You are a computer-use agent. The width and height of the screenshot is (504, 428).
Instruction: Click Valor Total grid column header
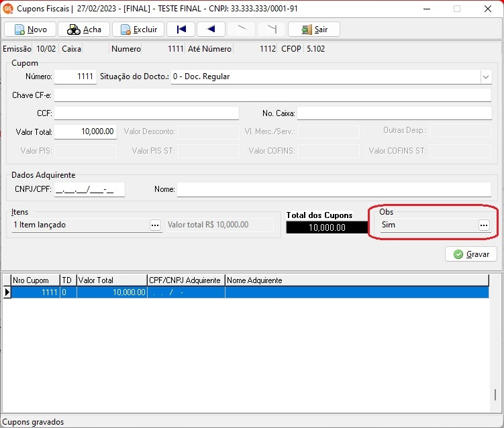coord(112,280)
